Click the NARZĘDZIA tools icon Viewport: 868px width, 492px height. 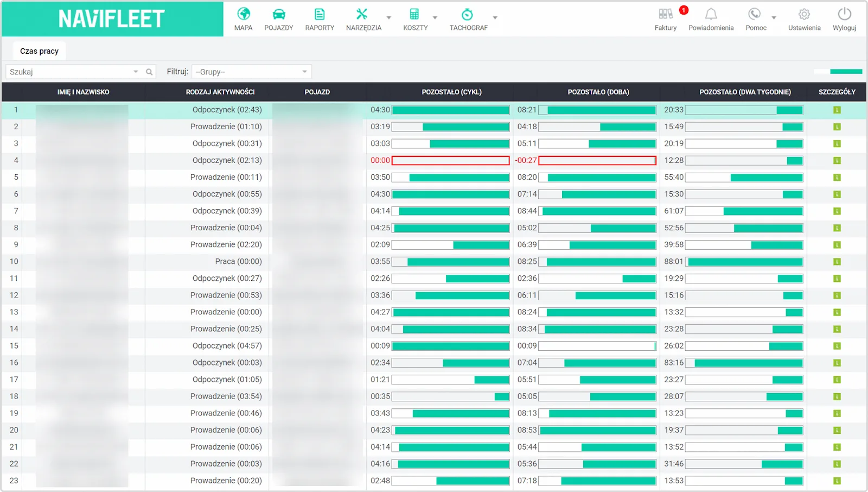tap(362, 14)
